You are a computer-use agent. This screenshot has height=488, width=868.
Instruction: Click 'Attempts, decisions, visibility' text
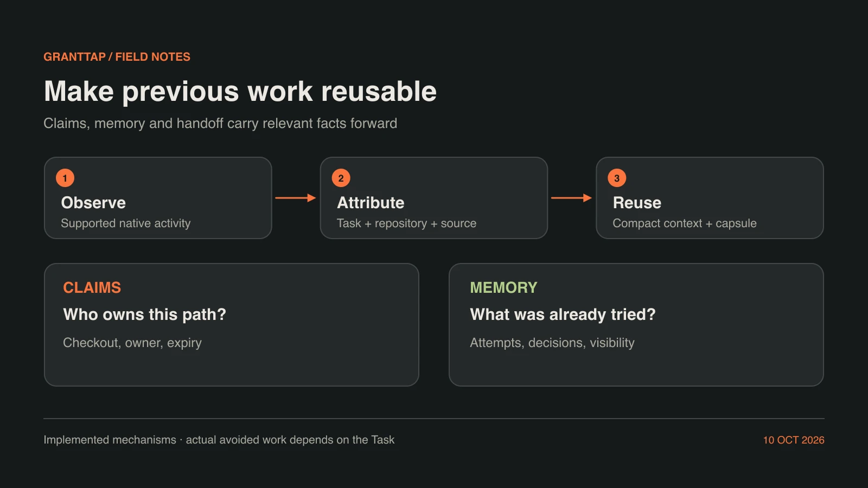[552, 343]
